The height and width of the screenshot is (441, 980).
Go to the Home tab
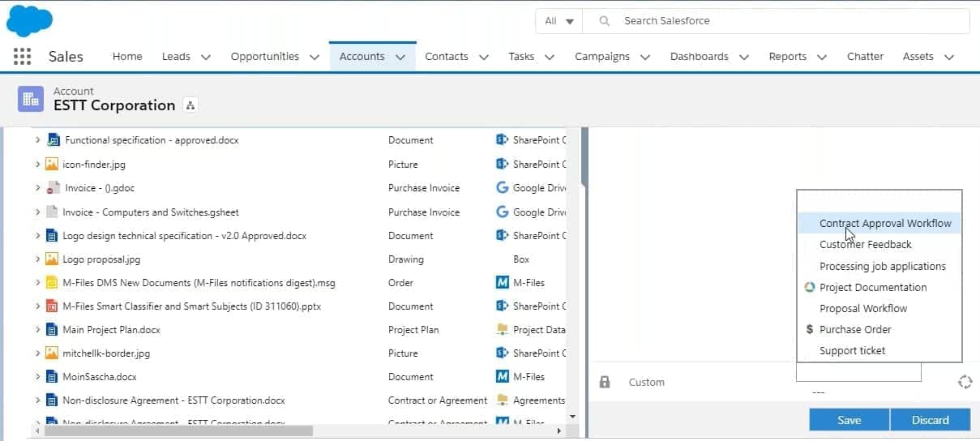pyautogui.click(x=127, y=57)
